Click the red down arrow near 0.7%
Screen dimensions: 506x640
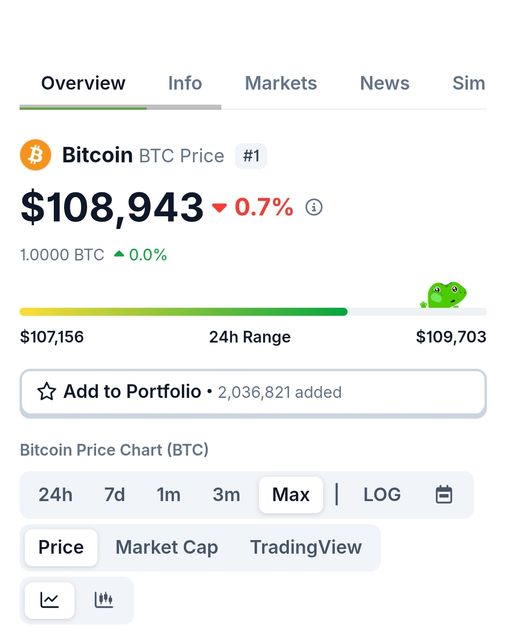point(219,208)
